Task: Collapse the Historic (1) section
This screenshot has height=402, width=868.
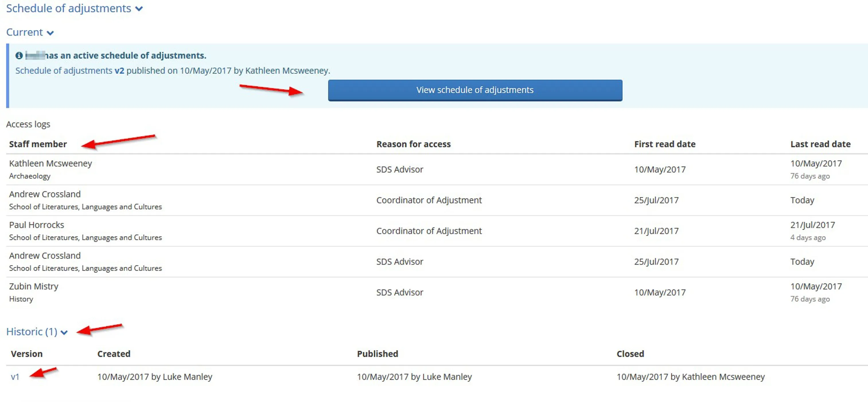Action: click(64, 333)
